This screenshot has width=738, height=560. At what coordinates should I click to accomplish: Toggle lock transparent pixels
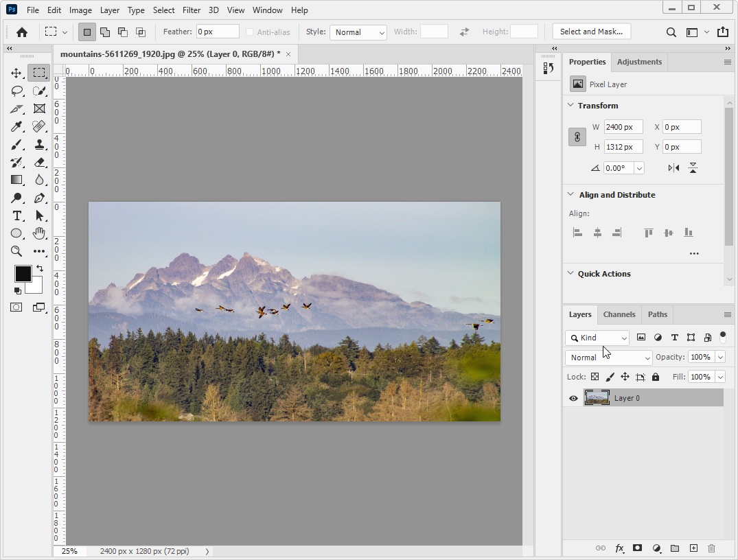pos(595,377)
